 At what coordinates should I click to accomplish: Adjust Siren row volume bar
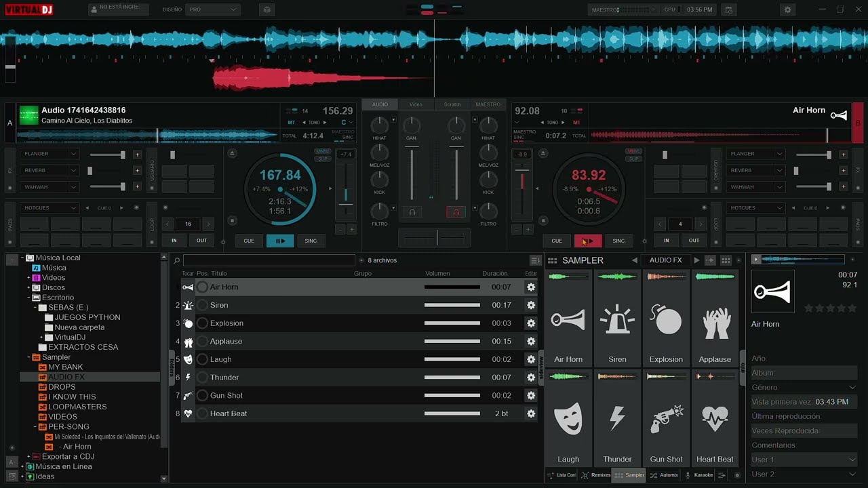[452, 305]
